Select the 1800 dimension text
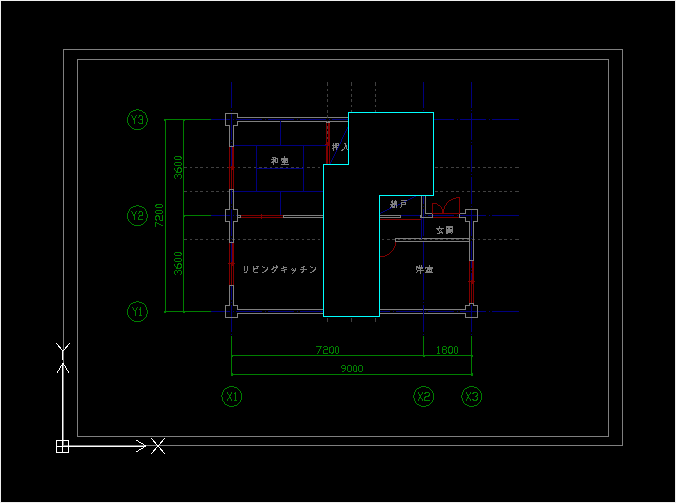The width and height of the screenshot is (676, 503). point(447,350)
